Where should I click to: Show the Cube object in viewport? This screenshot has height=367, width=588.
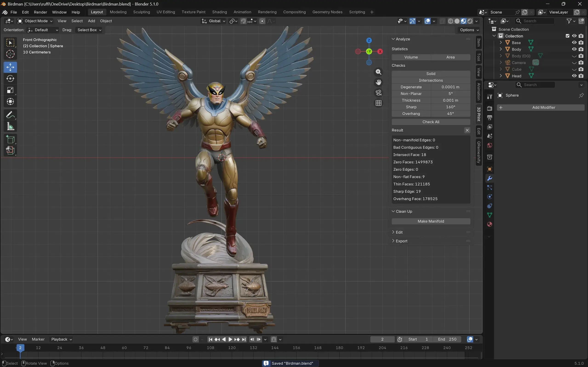574,69
